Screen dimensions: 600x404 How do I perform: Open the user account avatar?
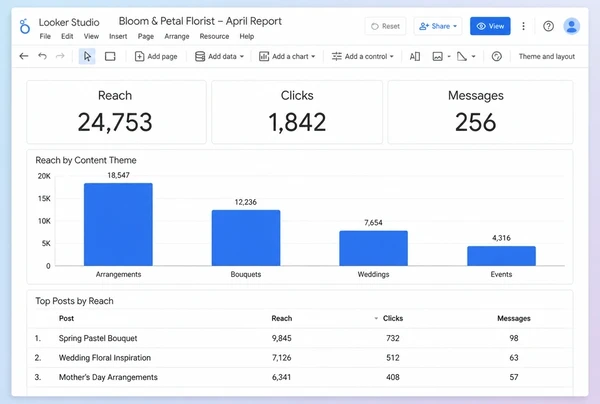click(x=572, y=26)
